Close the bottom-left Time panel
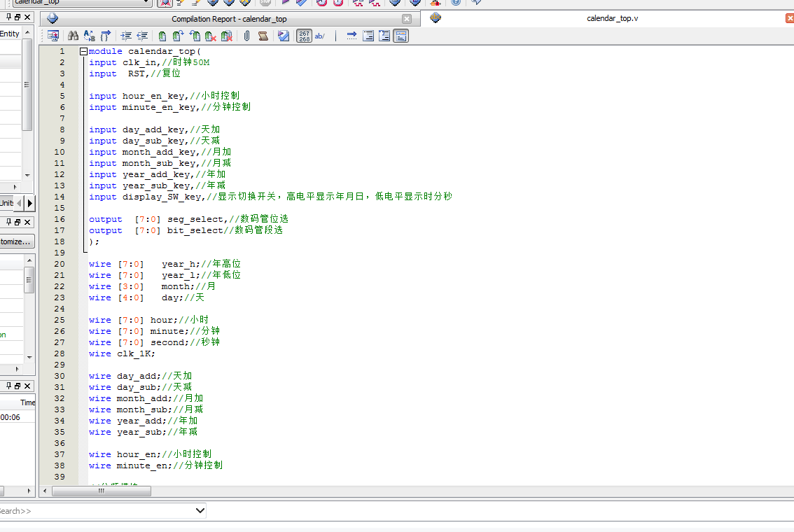 [27, 386]
